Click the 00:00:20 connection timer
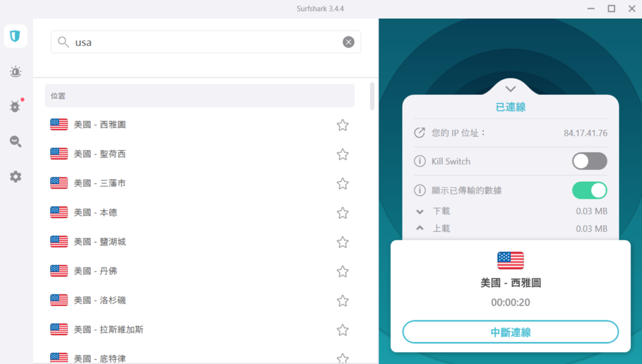The height and width of the screenshot is (364, 642). (510, 302)
